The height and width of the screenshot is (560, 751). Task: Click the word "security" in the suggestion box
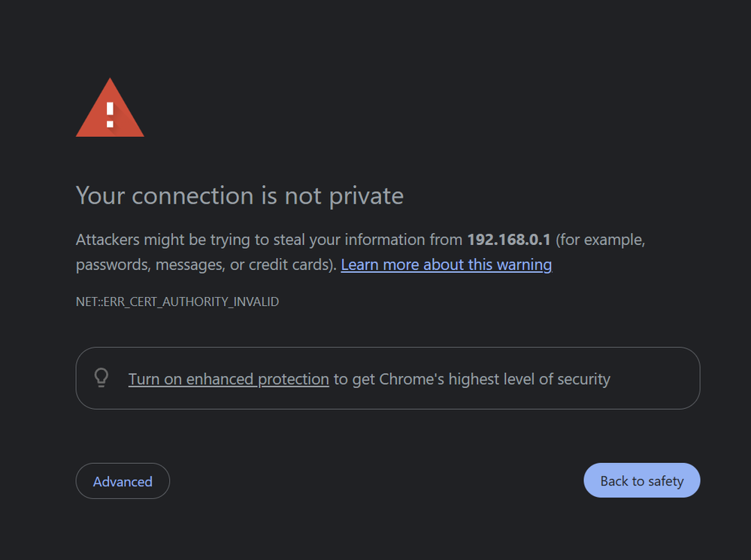coord(583,379)
